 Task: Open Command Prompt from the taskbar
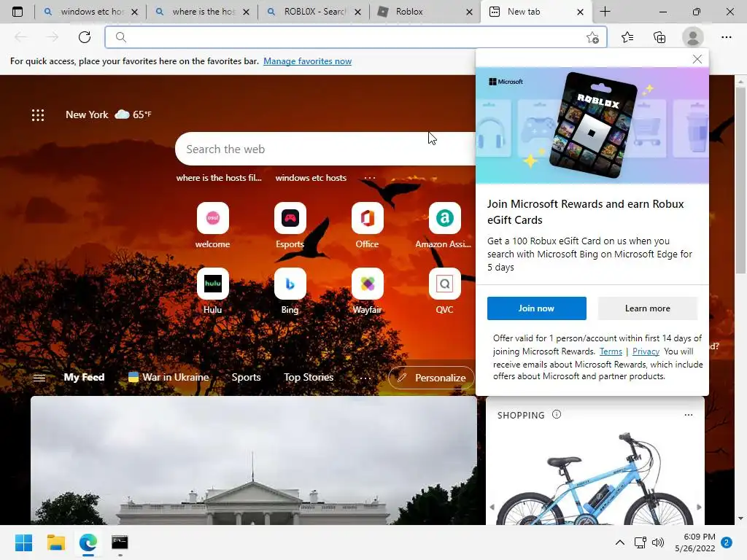tap(120, 542)
